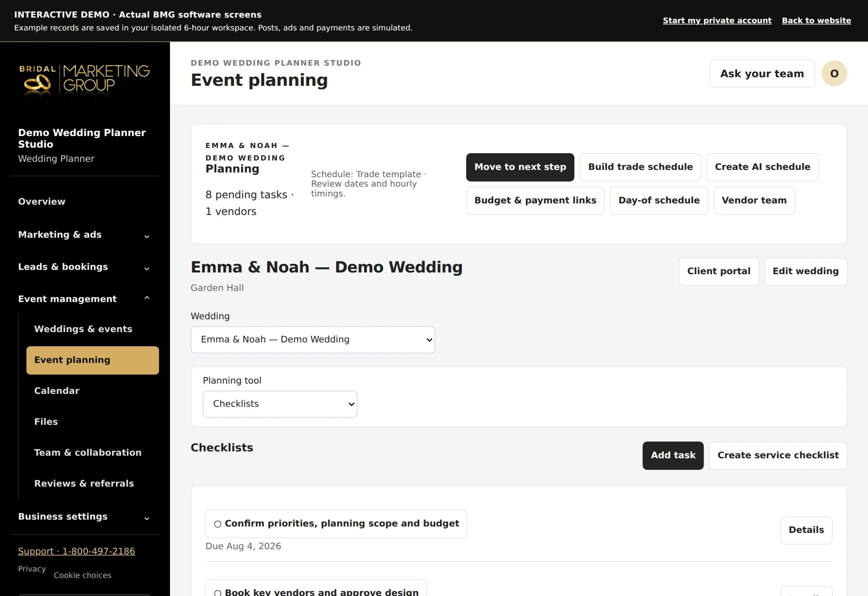
Task: Open the Privacy link
Action: pyautogui.click(x=32, y=569)
